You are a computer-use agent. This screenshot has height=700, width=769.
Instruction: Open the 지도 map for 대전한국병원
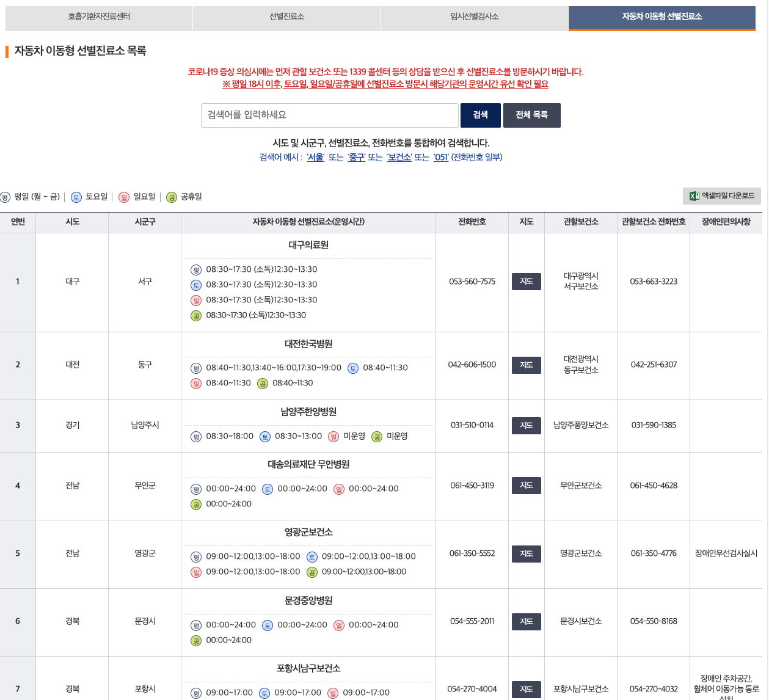[527, 365]
